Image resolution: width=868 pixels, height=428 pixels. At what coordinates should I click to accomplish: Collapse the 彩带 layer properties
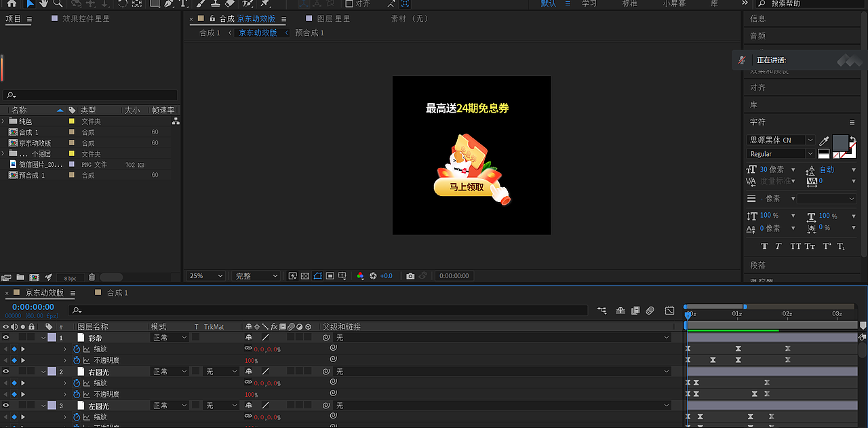pos(44,338)
